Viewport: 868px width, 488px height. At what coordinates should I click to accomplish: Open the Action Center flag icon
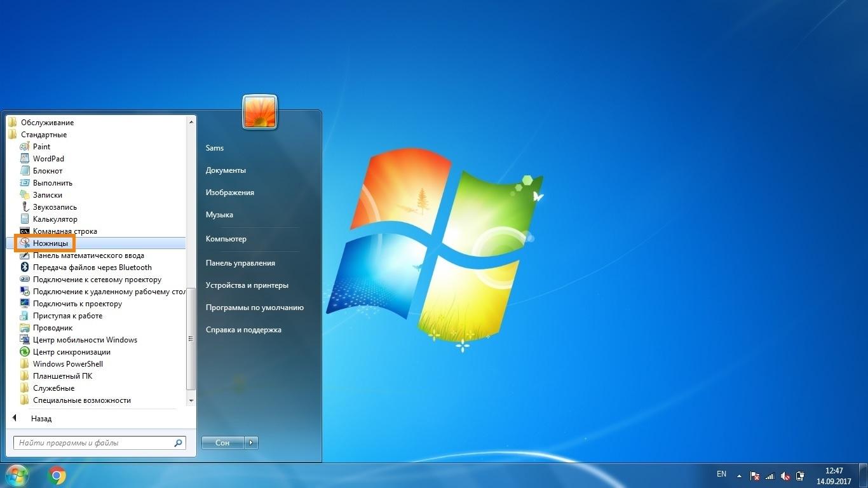click(755, 475)
